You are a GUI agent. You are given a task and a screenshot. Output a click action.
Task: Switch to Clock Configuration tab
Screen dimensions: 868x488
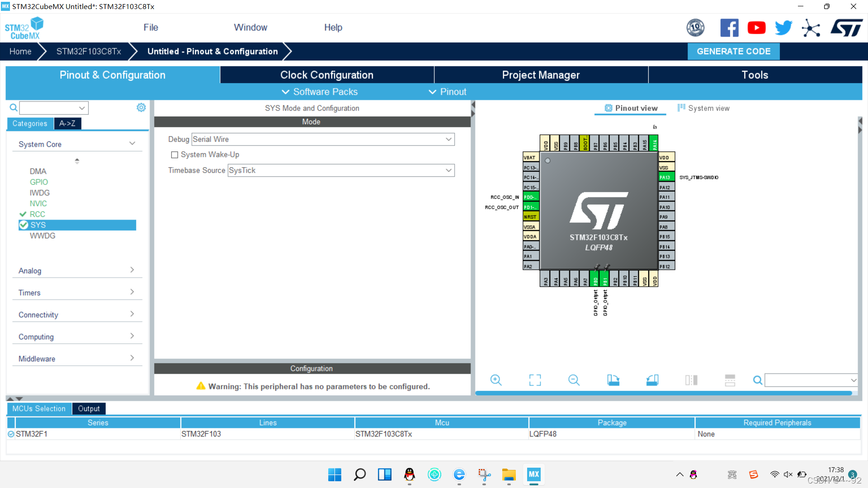tap(326, 75)
